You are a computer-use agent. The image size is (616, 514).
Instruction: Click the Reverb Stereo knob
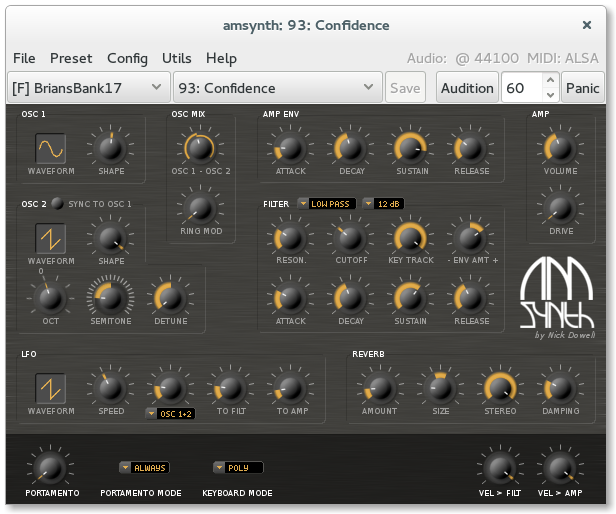500,388
